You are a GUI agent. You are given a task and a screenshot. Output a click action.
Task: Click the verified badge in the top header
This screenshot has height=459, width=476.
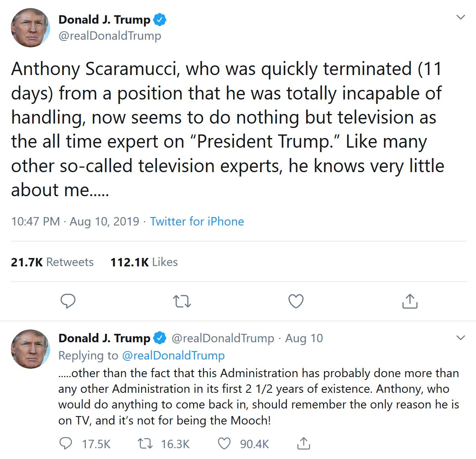click(160, 19)
